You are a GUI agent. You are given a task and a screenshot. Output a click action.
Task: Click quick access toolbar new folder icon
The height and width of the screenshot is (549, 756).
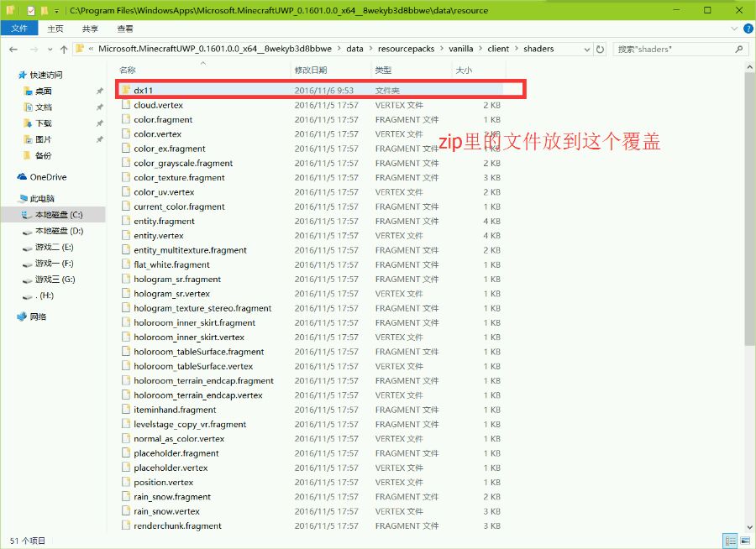click(x=45, y=10)
